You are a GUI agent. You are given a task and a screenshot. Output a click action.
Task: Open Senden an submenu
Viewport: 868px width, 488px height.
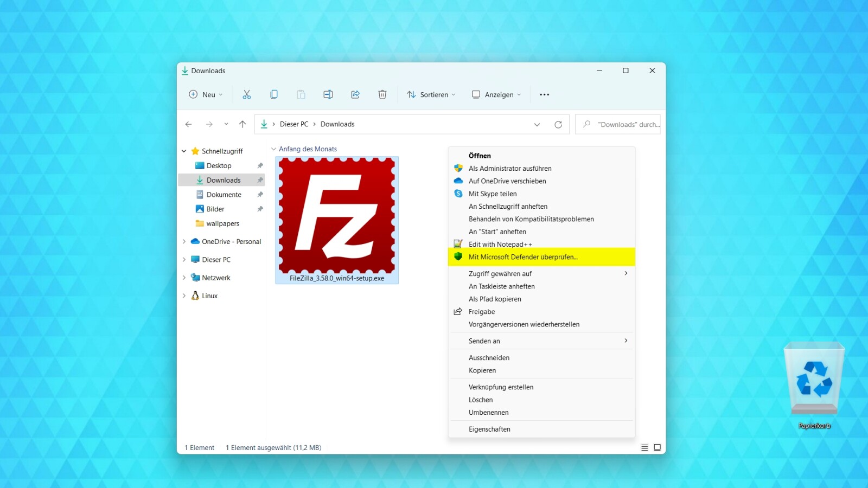541,341
